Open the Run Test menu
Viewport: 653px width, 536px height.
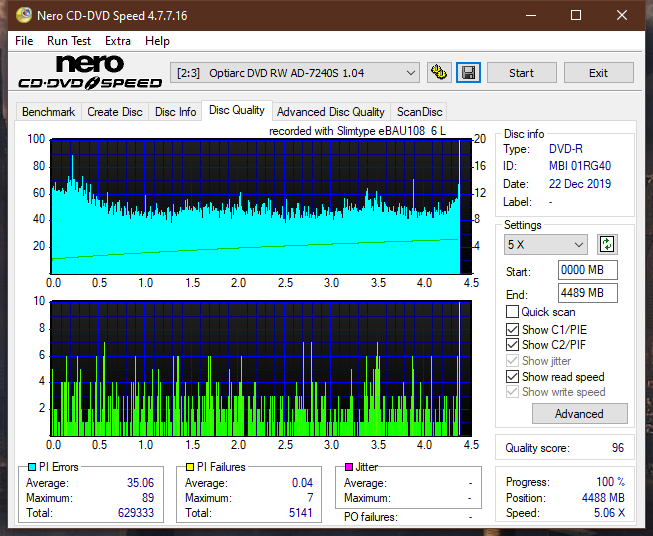point(69,41)
